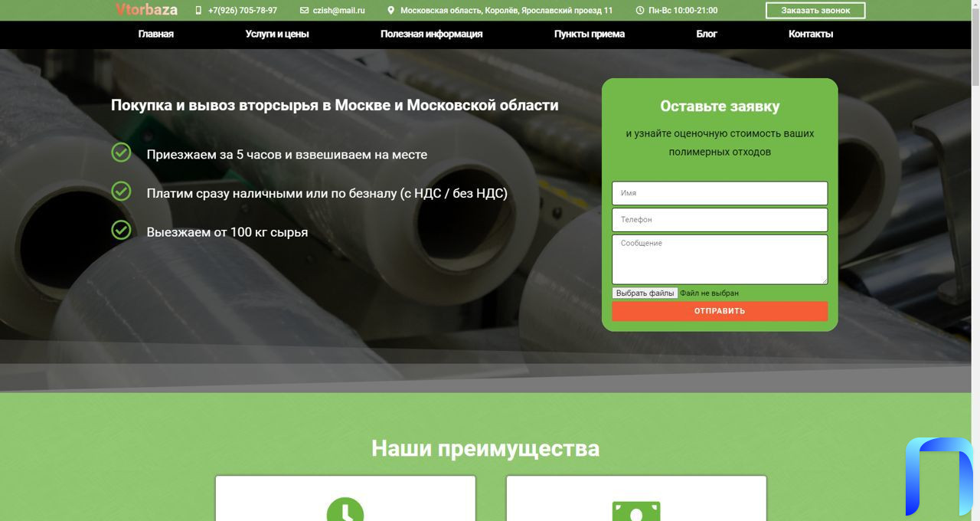Click the Наши преимущества section heading
Screen dimensions: 980x521
coord(485,448)
